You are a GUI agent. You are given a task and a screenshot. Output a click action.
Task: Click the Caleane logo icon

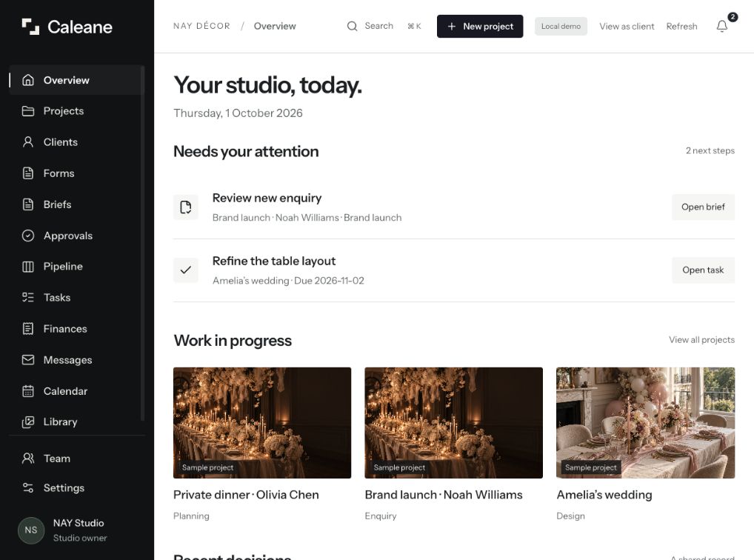coord(31,27)
